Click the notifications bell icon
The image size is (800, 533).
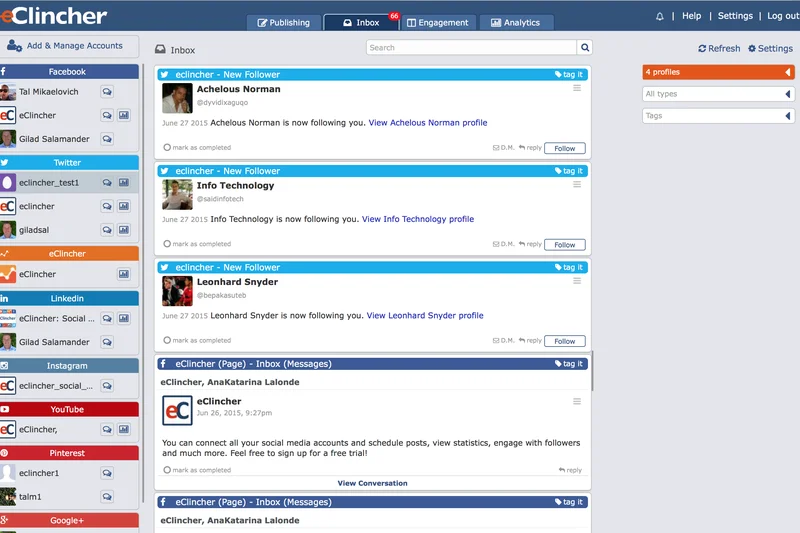click(660, 17)
